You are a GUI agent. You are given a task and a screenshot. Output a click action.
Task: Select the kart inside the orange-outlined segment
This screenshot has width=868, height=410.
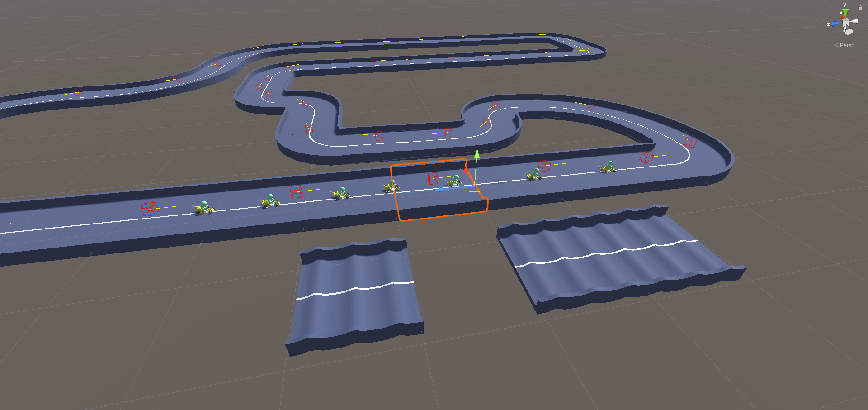pyautogui.click(x=454, y=181)
